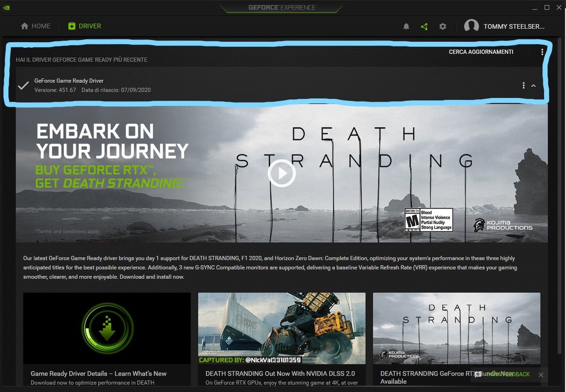Click the ESRB Mature rating badge
The height and width of the screenshot is (392, 566).
pos(429,220)
